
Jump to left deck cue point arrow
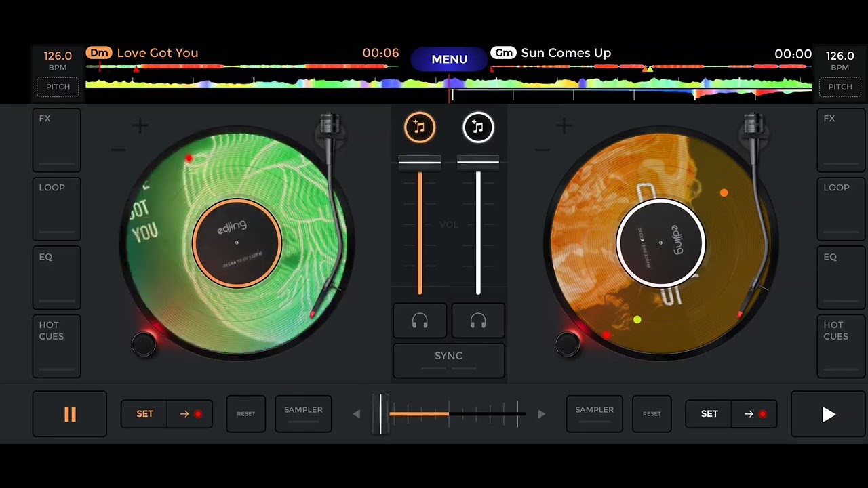click(x=190, y=414)
